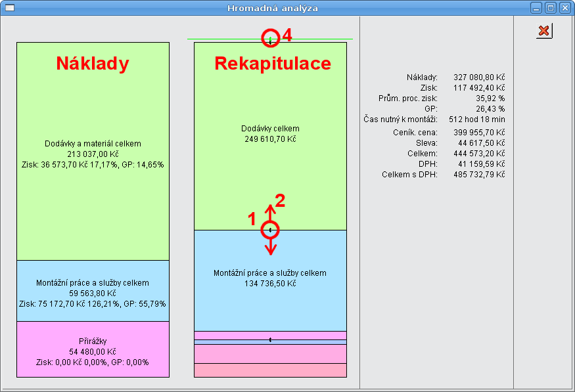Click the pink Přirážky segment
The image size is (575, 392).
click(x=93, y=350)
